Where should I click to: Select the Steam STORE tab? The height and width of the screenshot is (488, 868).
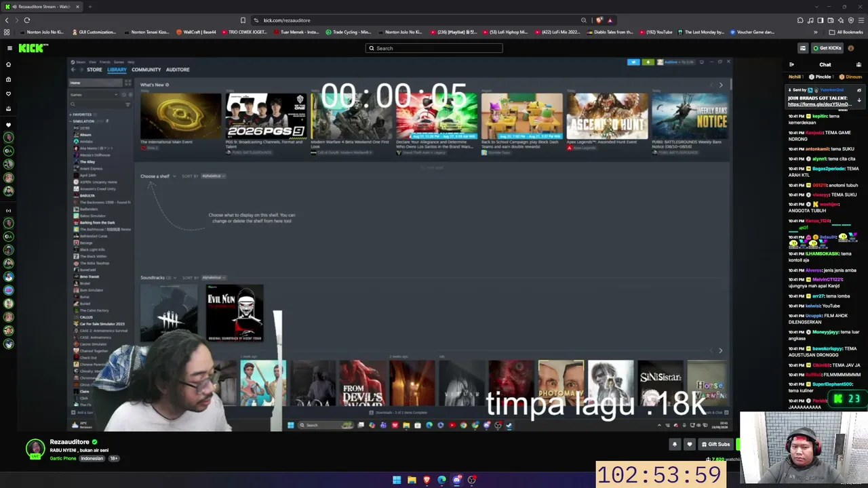click(x=94, y=70)
